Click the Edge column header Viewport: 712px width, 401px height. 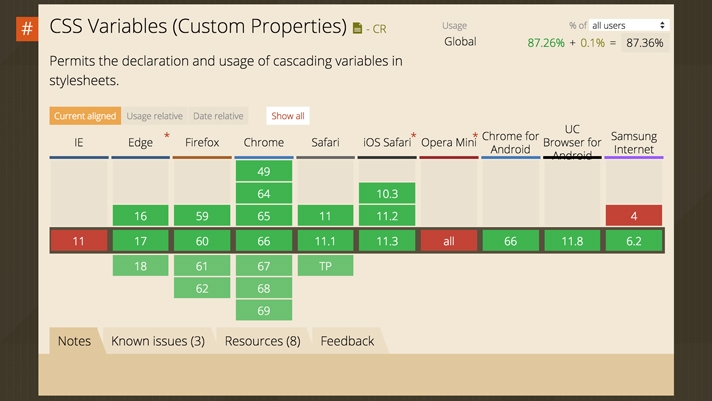point(140,143)
